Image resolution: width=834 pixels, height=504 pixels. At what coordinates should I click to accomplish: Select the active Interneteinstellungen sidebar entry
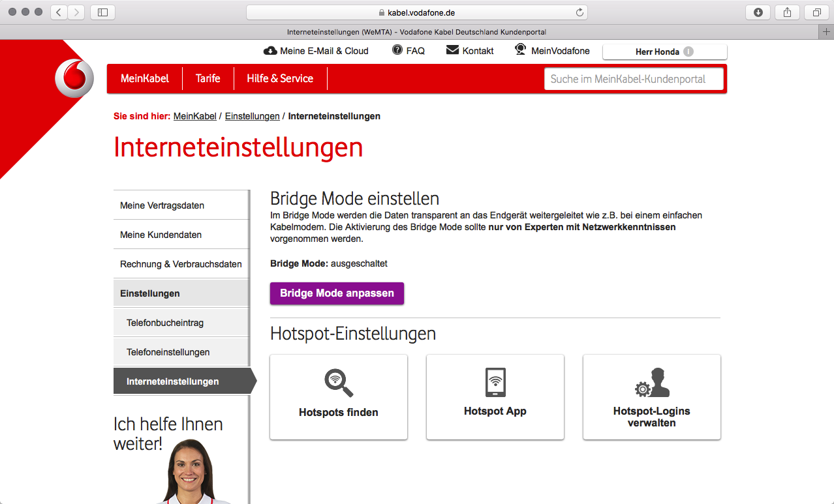point(185,381)
